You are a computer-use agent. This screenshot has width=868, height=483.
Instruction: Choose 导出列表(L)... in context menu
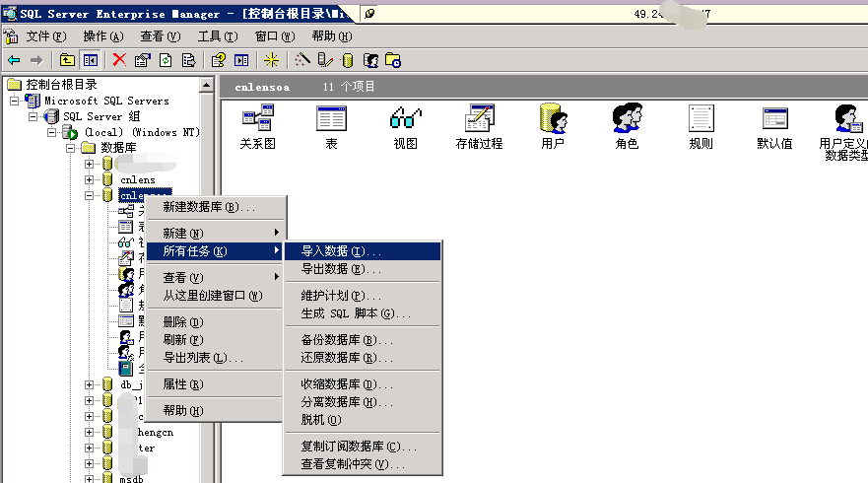click(216, 357)
